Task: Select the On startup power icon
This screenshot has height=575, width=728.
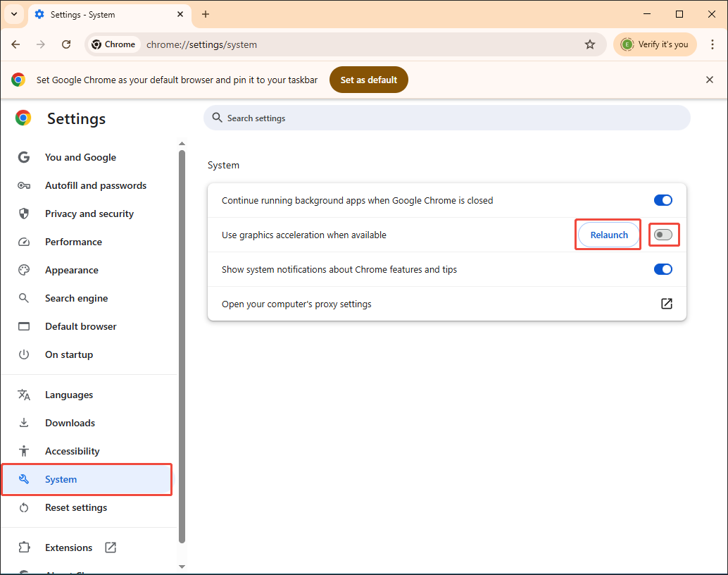Action: 25,354
